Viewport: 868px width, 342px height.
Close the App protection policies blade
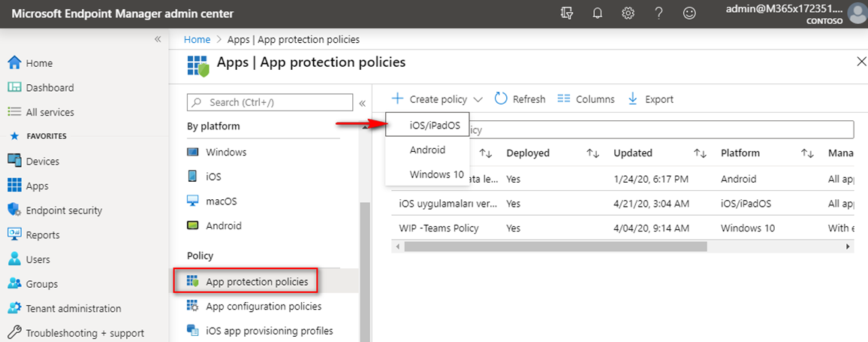pyautogui.click(x=861, y=61)
